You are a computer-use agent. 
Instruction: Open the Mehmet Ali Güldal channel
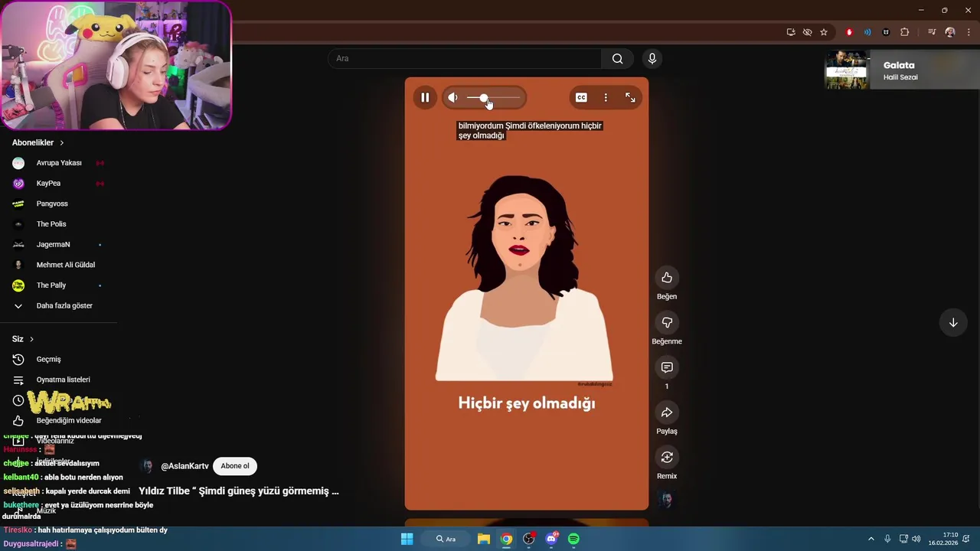(x=58, y=265)
